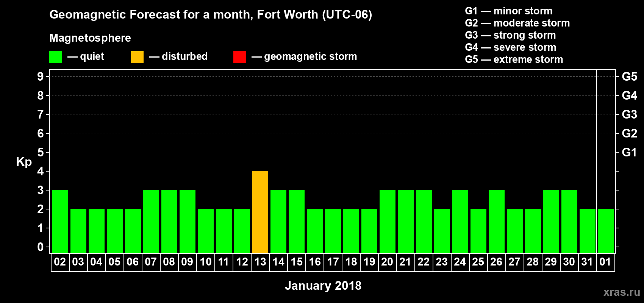Screen dimensions: 644x303
Task: Click the bar for day 30
Action: coord(569,221)
